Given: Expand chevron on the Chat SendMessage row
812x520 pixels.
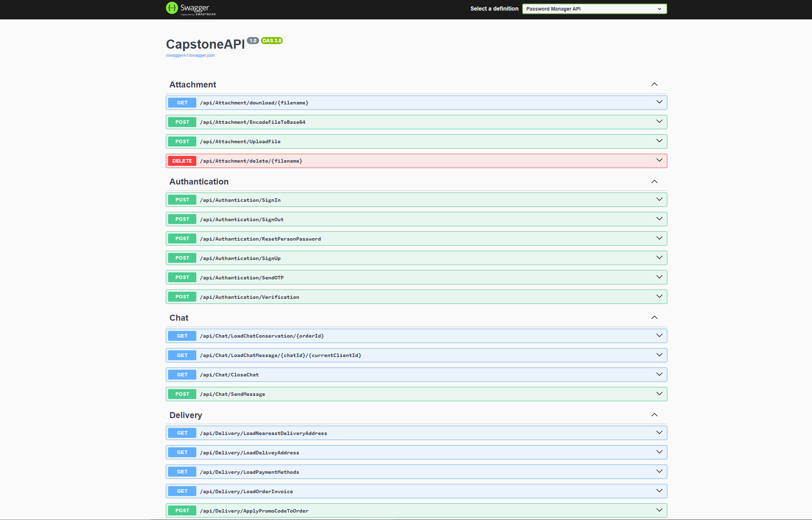Looking at the screenshot, I should (x=659, y=394).
